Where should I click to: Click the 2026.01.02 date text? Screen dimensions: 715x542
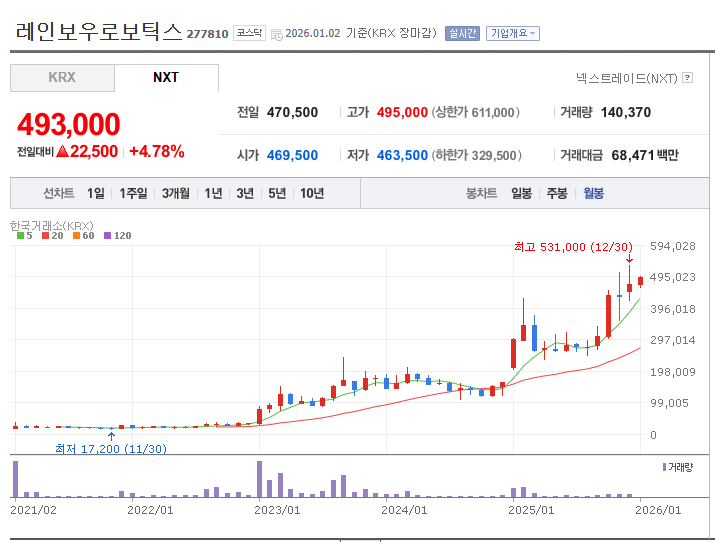(313, 33)
